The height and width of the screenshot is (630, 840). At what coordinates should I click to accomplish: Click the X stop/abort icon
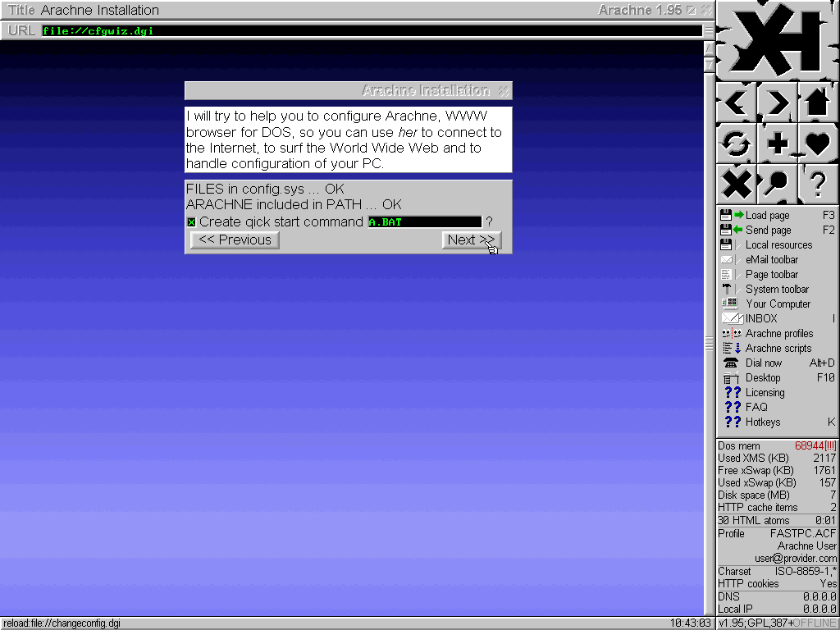[x=737, y=184]
